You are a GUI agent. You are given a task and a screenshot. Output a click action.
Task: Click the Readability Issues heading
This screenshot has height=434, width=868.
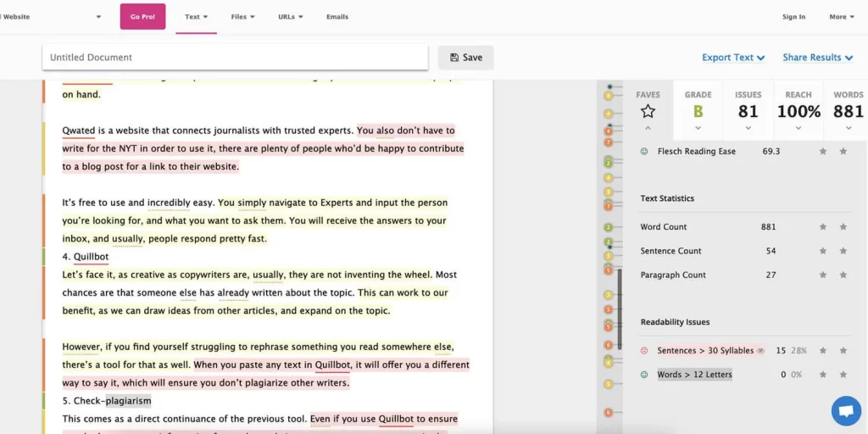[x=675, y=322]
